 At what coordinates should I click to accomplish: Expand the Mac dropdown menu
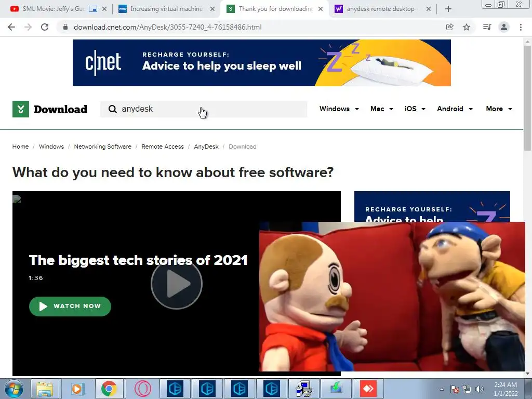[382, 109]
